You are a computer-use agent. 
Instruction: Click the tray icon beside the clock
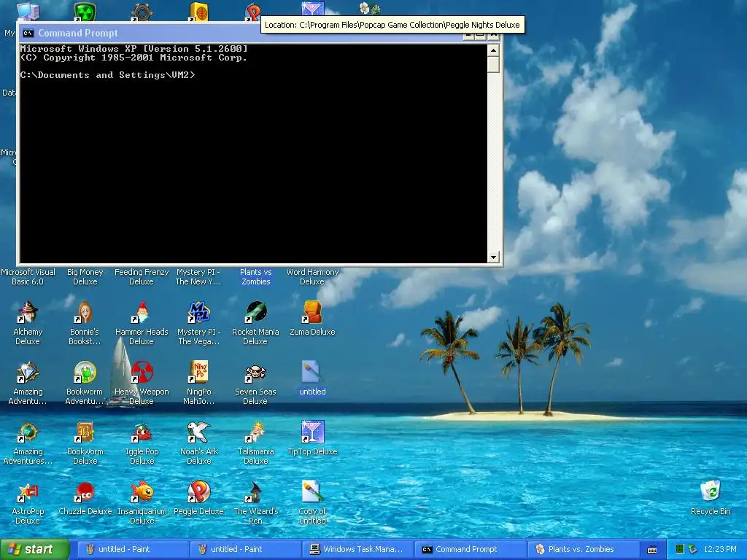click(693, 549)
